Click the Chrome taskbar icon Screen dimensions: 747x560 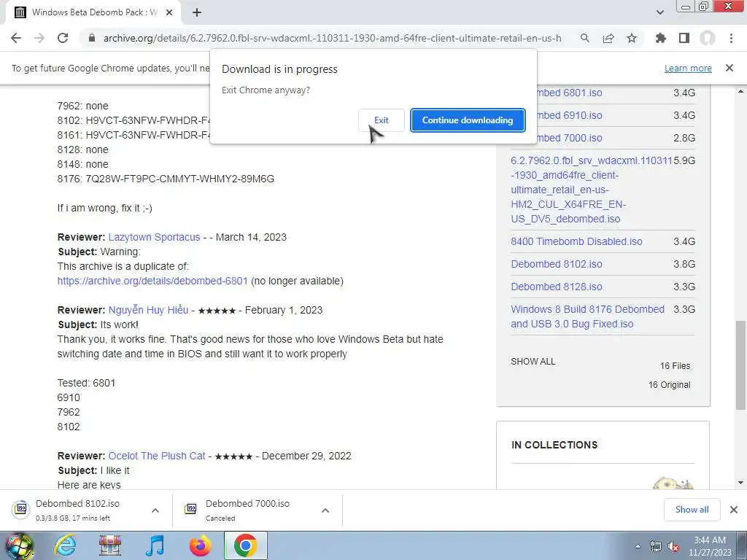[245, 545]
